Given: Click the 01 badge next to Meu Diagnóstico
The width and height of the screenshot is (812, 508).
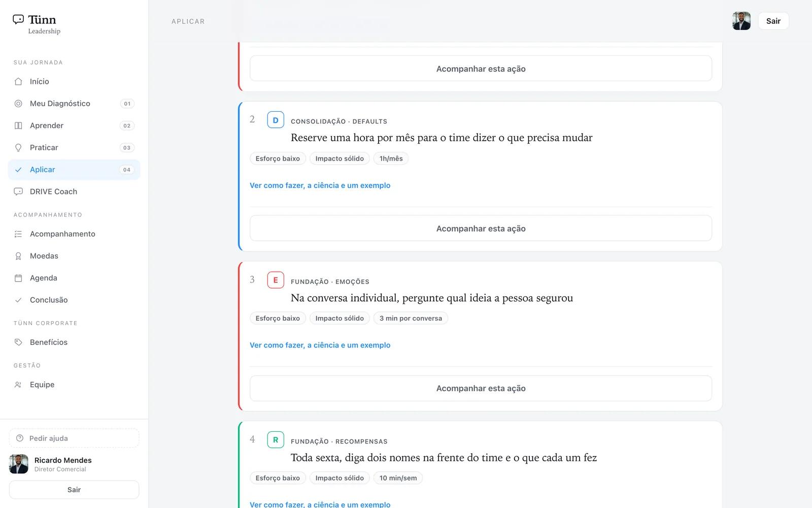Looking at the screenshot, I should pyautogui.click(x=127, y=104).
